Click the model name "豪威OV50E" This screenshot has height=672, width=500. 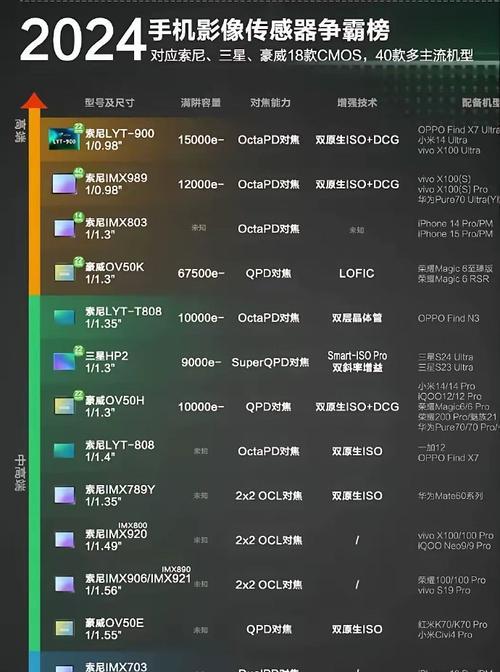coord(114,623)
